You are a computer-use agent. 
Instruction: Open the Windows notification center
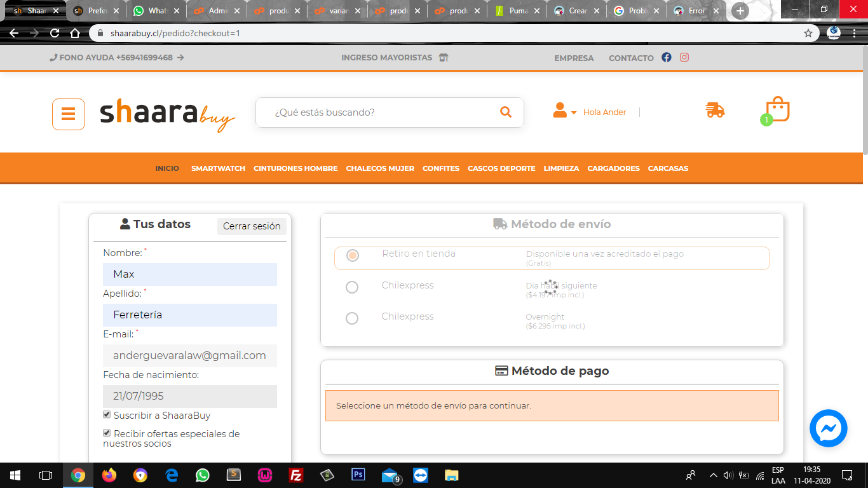(847, 475)
